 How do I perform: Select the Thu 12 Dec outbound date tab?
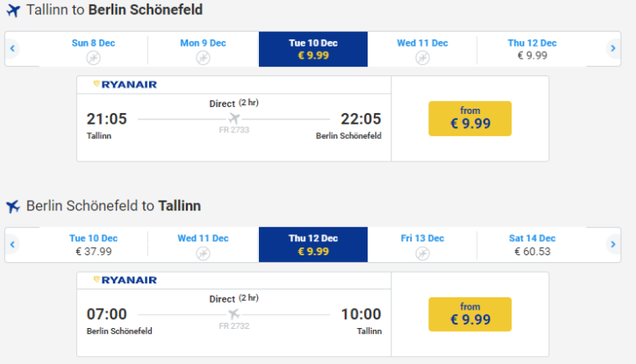point(532,49)
